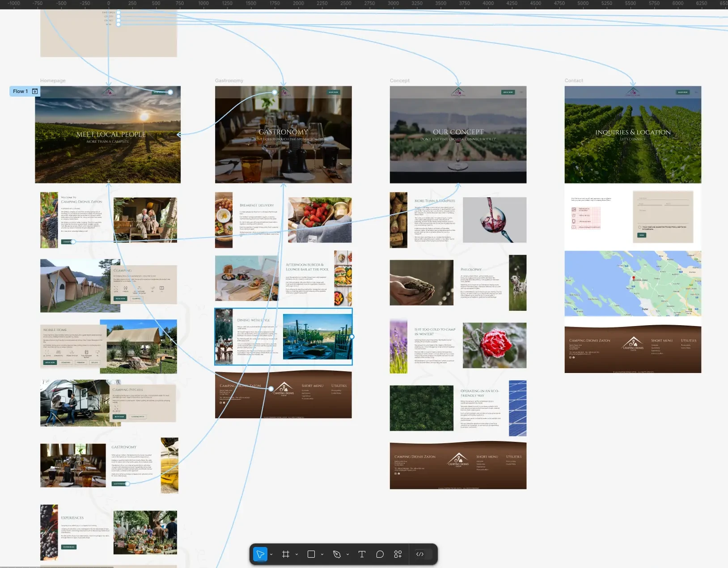
Task: Select the Rectangle shape tool
Action: click(311, 554)
